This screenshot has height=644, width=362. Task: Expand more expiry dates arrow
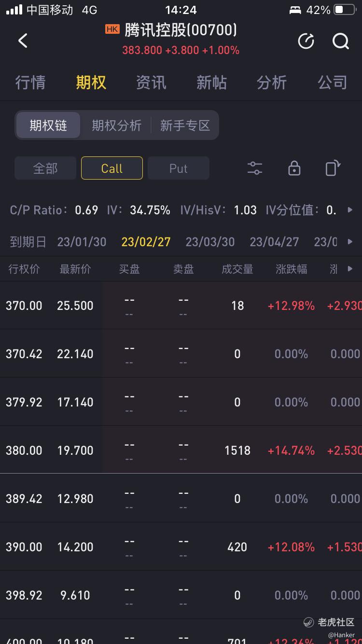(x=350, y=241)
